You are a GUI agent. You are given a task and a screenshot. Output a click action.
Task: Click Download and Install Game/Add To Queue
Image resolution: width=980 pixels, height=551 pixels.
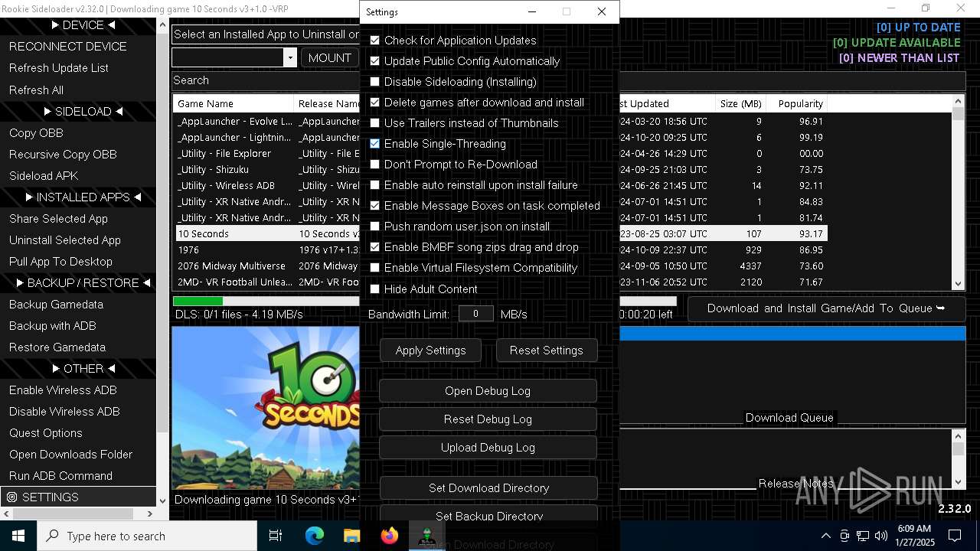tap(826, 308)
